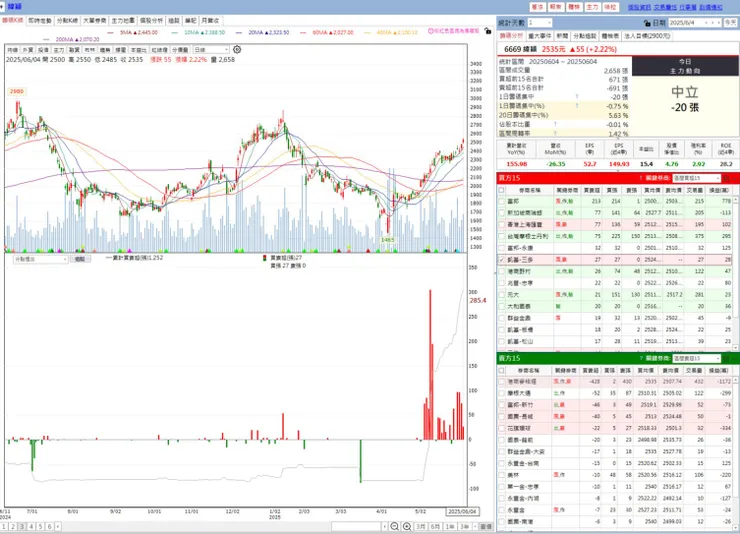Zoom in the chart with the plus magnifier

[407, 526]
